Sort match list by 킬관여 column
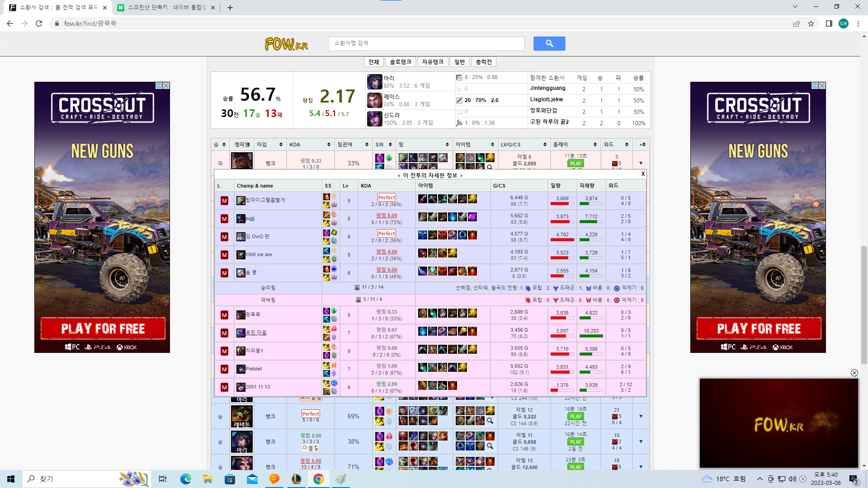This screenshot has height=488, width=868. 353,145
